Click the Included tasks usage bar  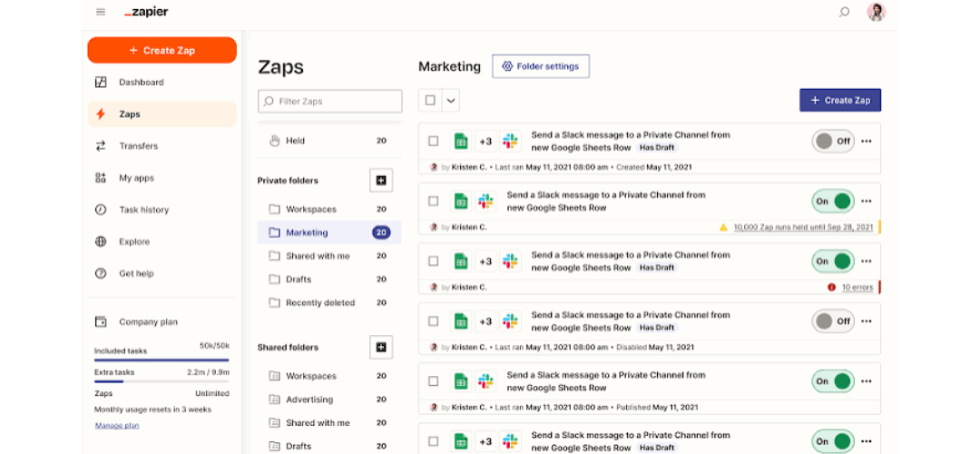click(162, 360)
